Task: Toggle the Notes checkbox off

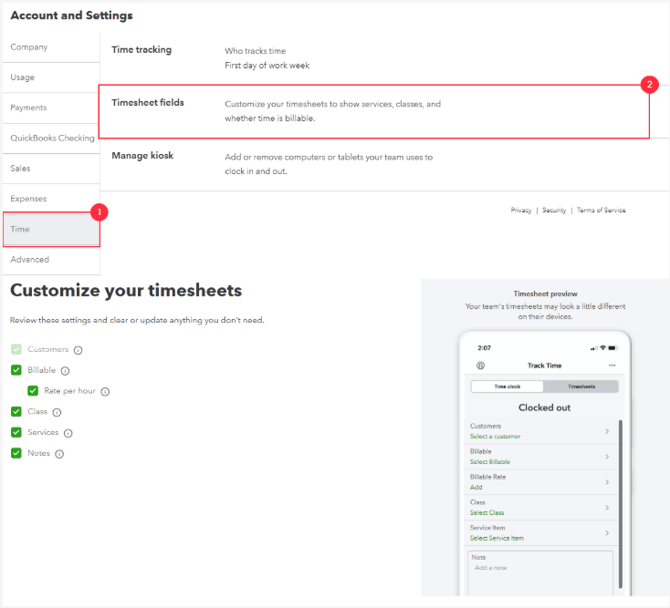Action: tap(16, 453)
